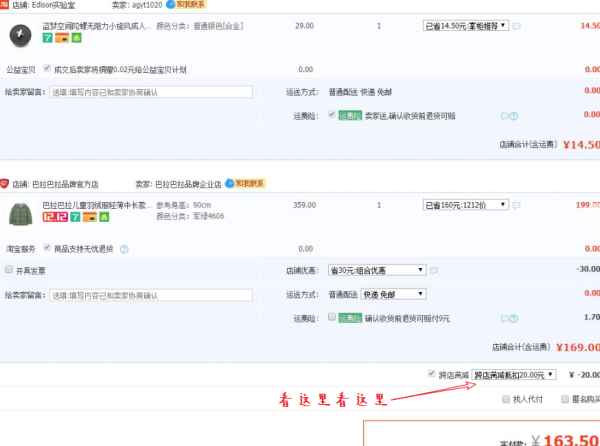Open the 快递 免邮 shipping method dropdown
The image size is (600, 446).
click(x=393, y=294)
